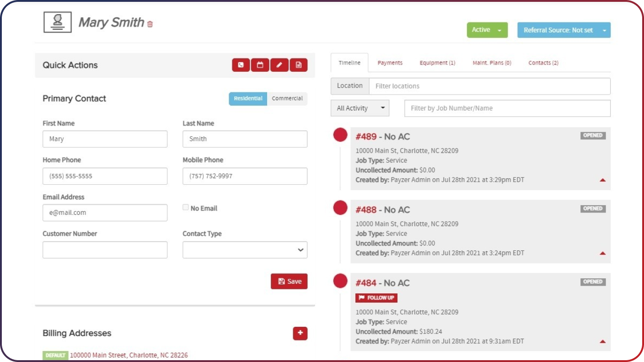The image size is (644, 362).
Task: Click the Home Phone input field
Action: coord(105,176)
